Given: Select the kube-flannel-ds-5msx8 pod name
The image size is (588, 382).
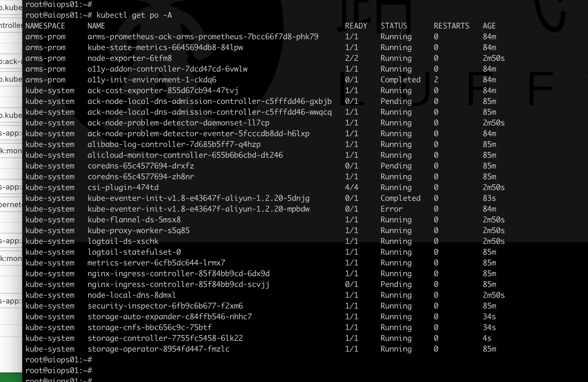Looking at the screenshot, I should coord(134,220).
